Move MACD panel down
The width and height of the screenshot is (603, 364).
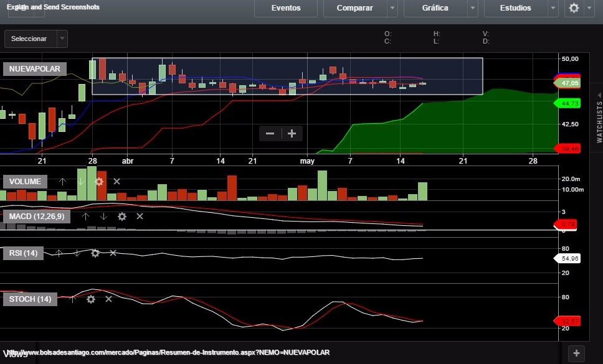click(x=103, y=217)
